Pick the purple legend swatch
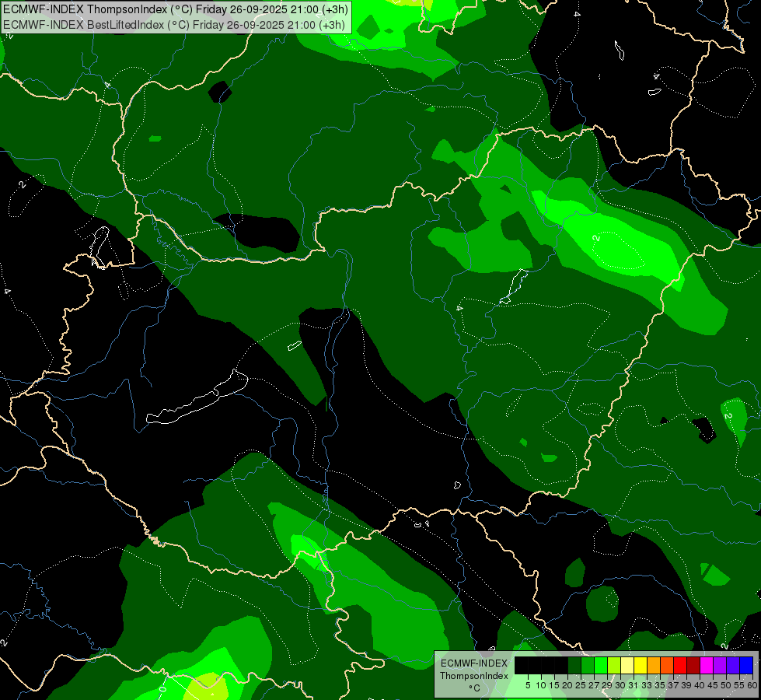Viewport: 761px width, 700px height. 720,665
